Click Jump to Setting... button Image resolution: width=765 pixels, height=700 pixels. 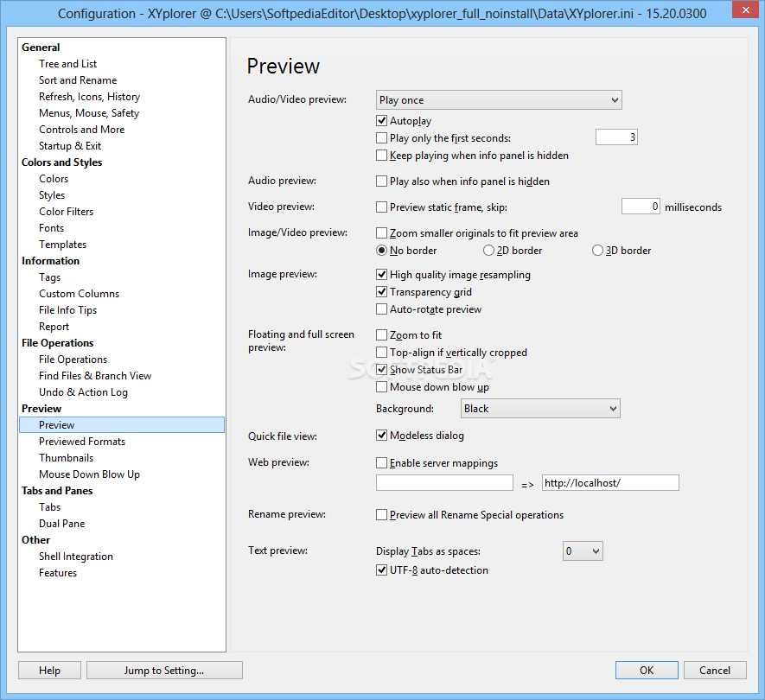[164, 671]
